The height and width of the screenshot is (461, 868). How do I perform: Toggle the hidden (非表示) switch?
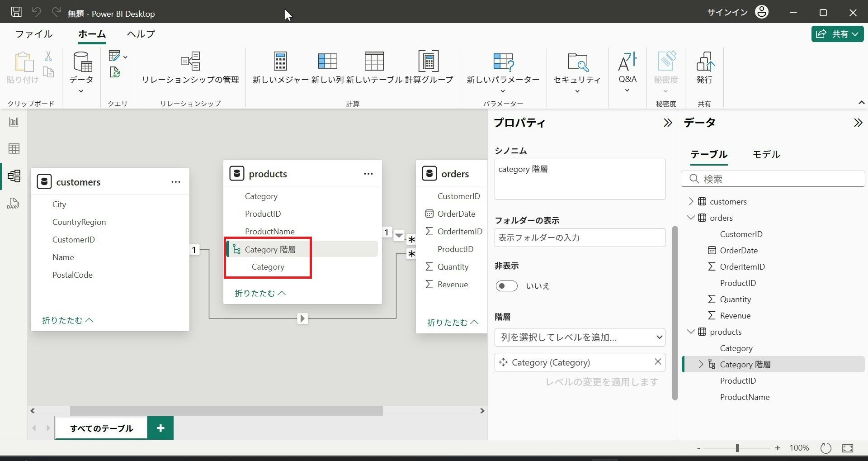506,286
